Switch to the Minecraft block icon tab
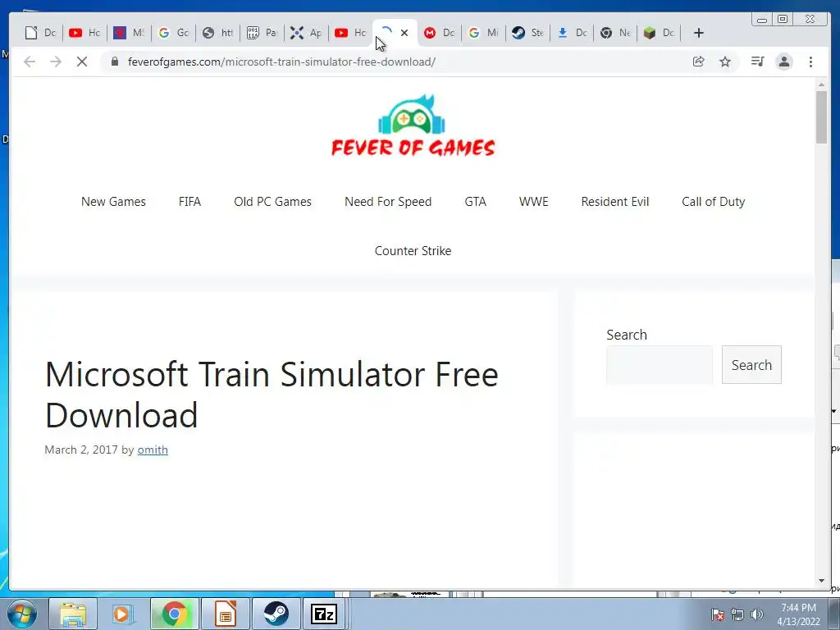 tap(659, 33)
